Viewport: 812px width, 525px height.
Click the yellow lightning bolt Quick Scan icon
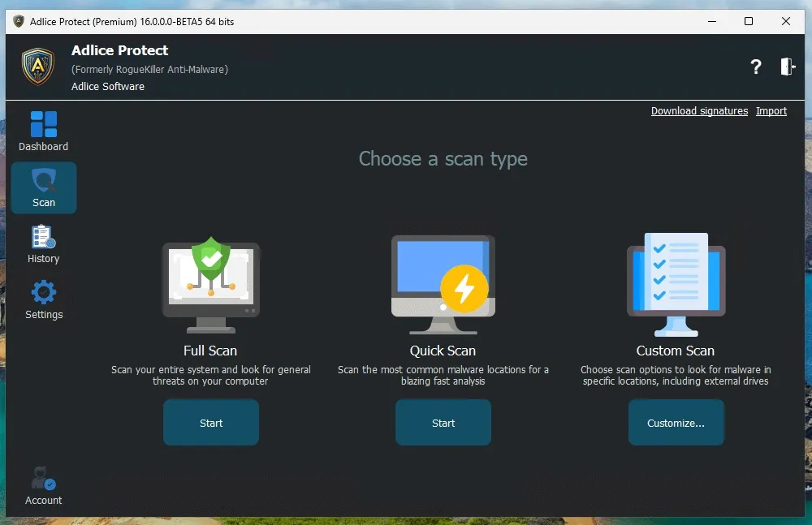[464, 288]
